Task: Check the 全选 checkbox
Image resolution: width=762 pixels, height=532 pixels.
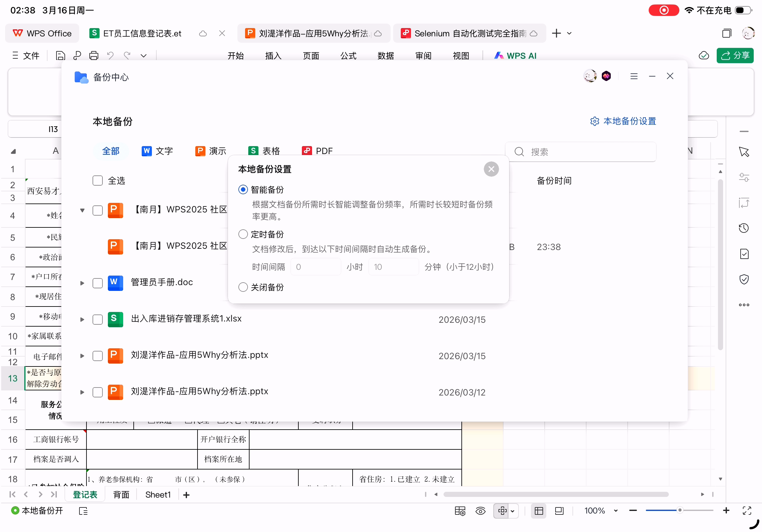Action: (x=97, y=181)
